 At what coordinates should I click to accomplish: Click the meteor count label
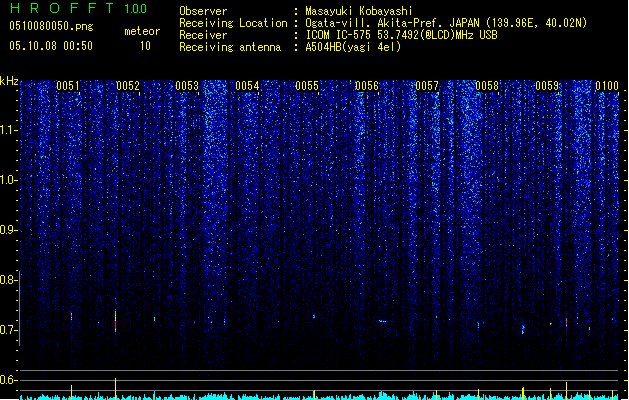(142, 31)
